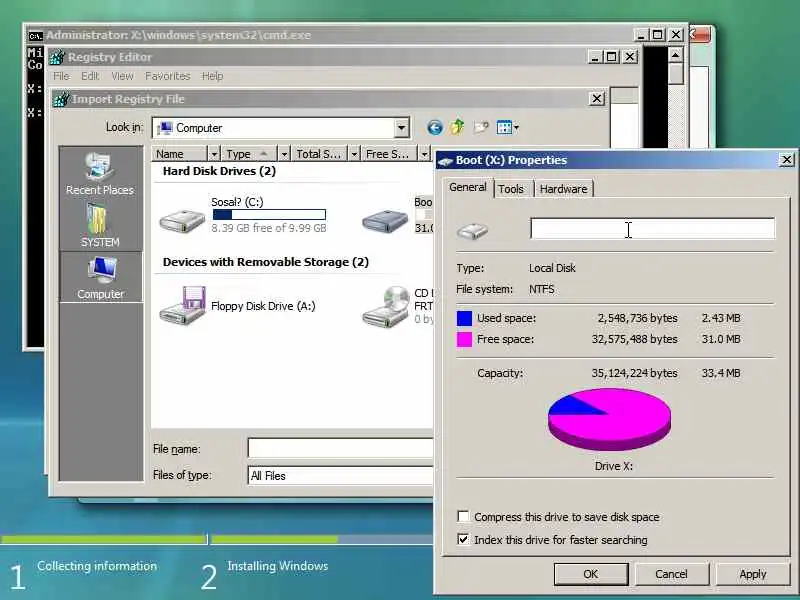This screenshot has width=800, height=600.
Task: Click Cancel in Boot (X:) Properties
Action: (671, 574)
